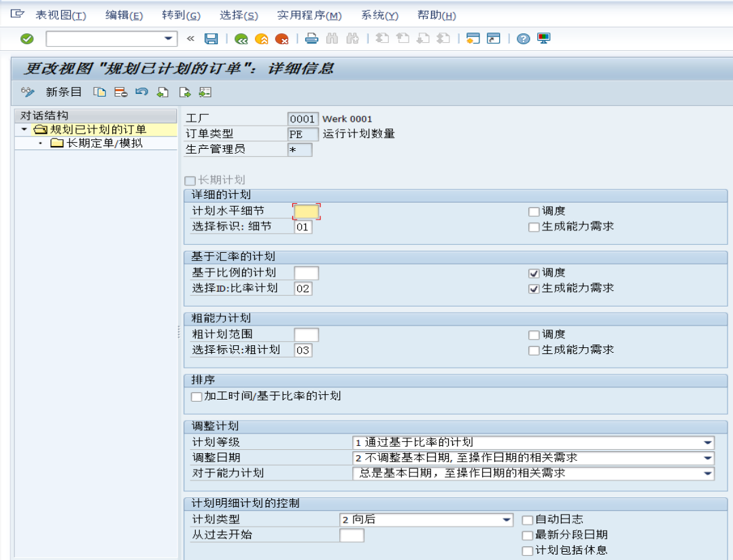The image size is (733, 560).
Task: Click the yellow Exit icon
Action: click(262, 39)
